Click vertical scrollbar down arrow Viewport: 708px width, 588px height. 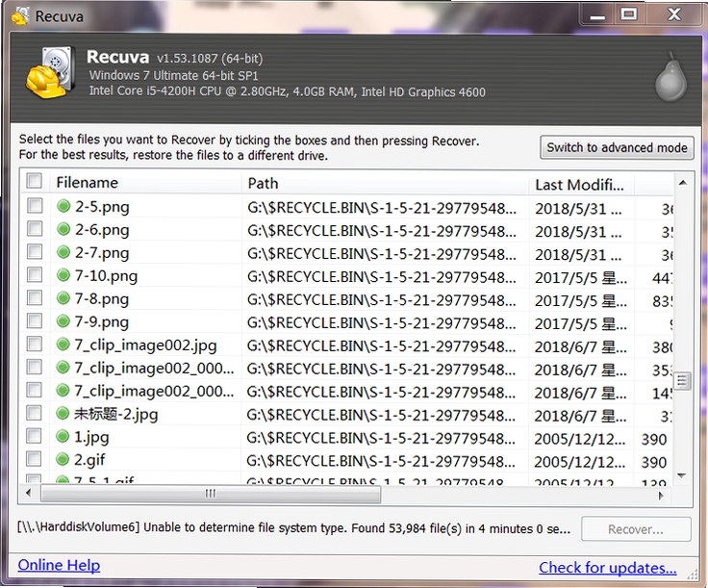682,475
